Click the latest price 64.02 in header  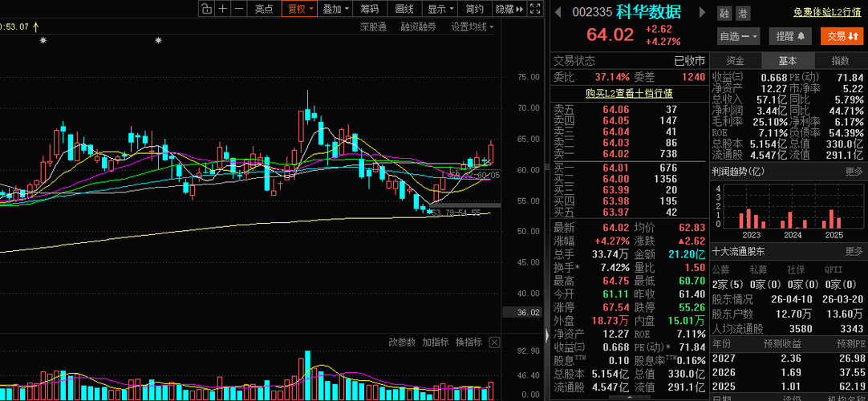click(x=610, y=34)
